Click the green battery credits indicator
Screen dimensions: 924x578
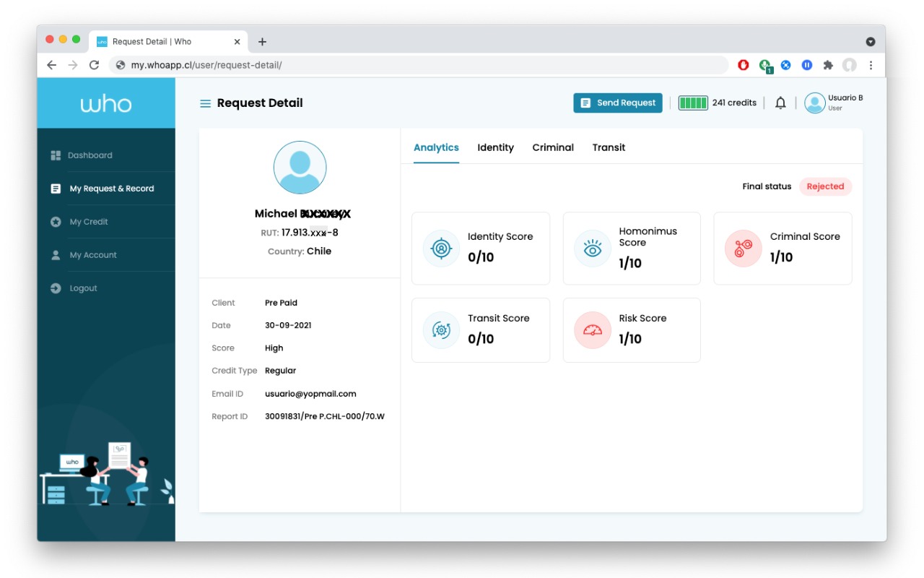click(693, 103)
